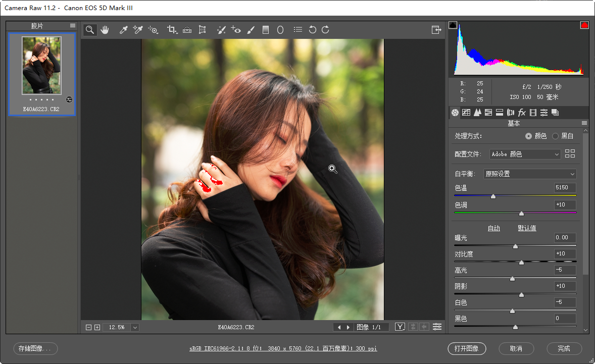Select the Red Eye Removal tool
Viewport: 595px width, 364px height.
[x=236, y=30]
